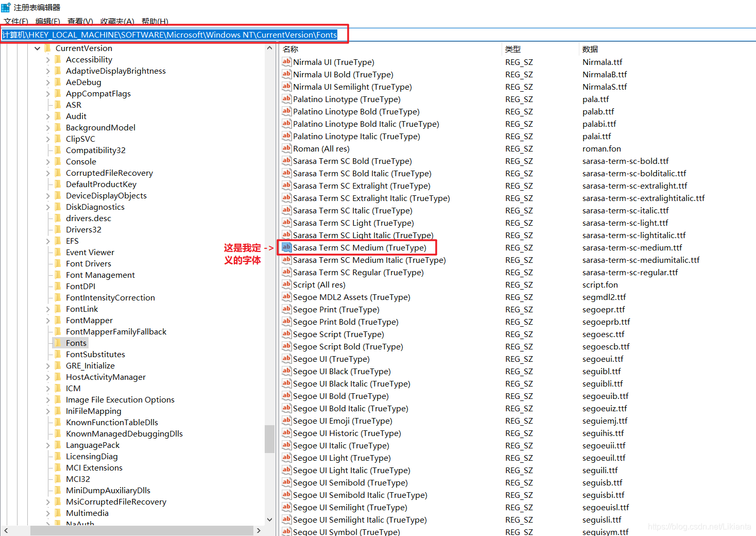This screenshot has height=536, width=756.
Task: Expand the FontLink key
Action: pyautogui.click(x=48, y=309)
